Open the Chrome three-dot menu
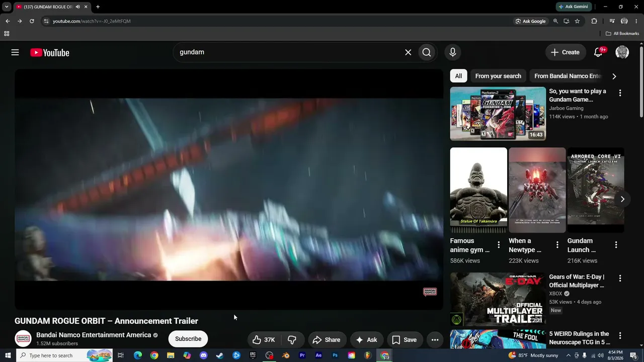 tap(636, 21)
